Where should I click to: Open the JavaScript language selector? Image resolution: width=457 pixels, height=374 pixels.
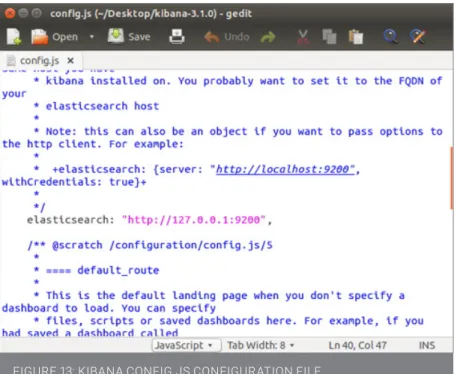pyautogui.click(x=187, y=345)
